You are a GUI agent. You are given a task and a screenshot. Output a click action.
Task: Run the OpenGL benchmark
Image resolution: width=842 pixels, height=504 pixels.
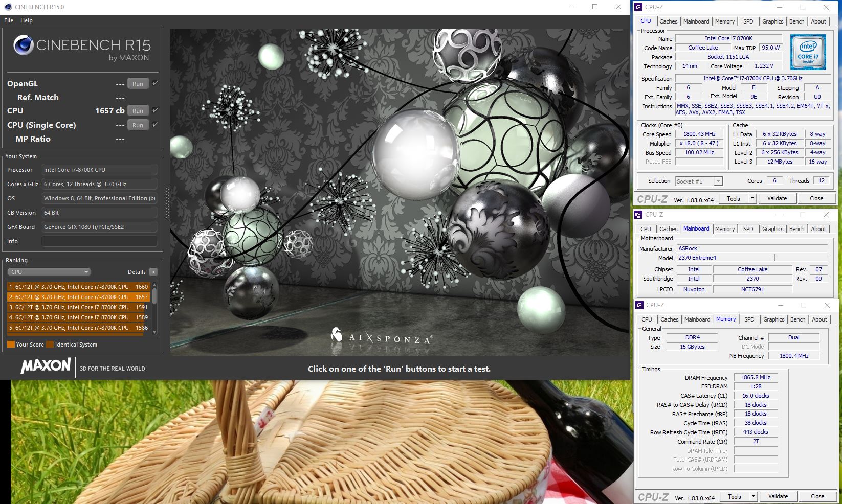click(138, 84)
